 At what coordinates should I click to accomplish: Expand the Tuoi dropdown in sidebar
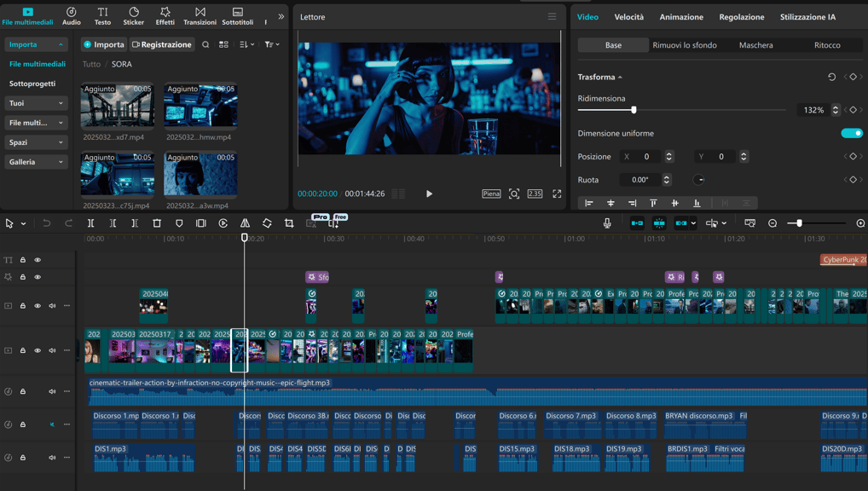tap(36, 103)
